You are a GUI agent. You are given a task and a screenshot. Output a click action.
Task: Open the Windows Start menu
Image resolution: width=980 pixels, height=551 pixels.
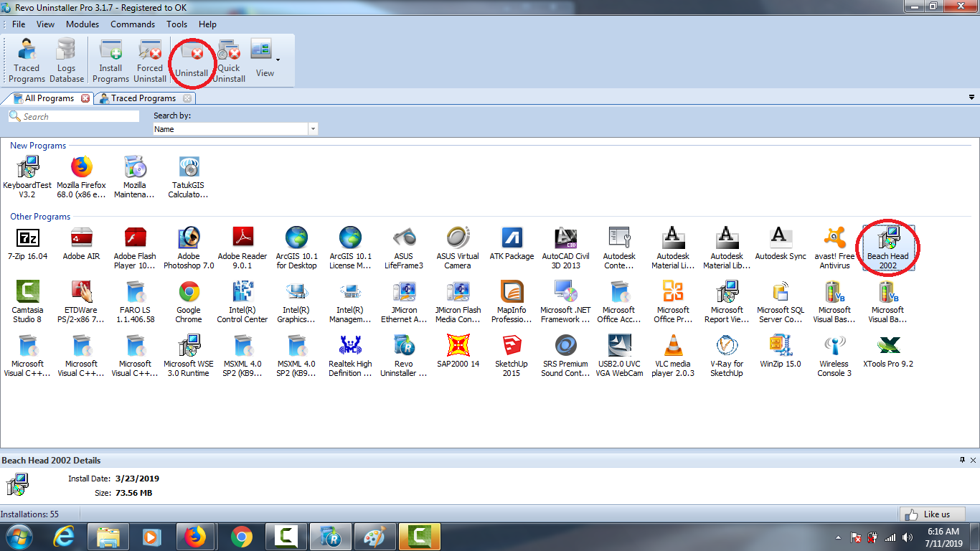pos(19,537)
